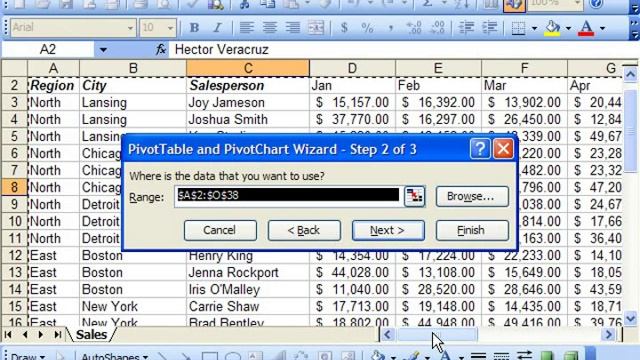Open the Borders dropdown arrow

534,28
